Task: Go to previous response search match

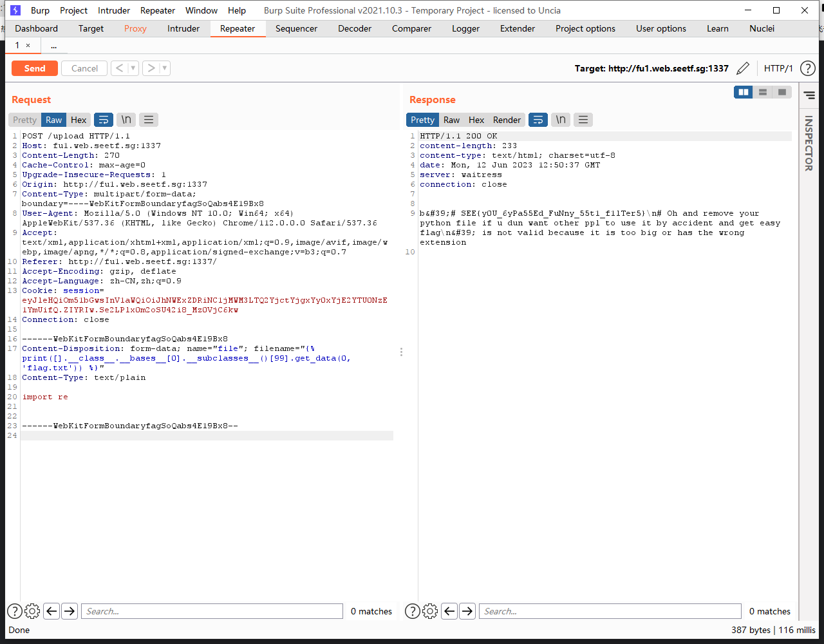Action: click(449, 611)
